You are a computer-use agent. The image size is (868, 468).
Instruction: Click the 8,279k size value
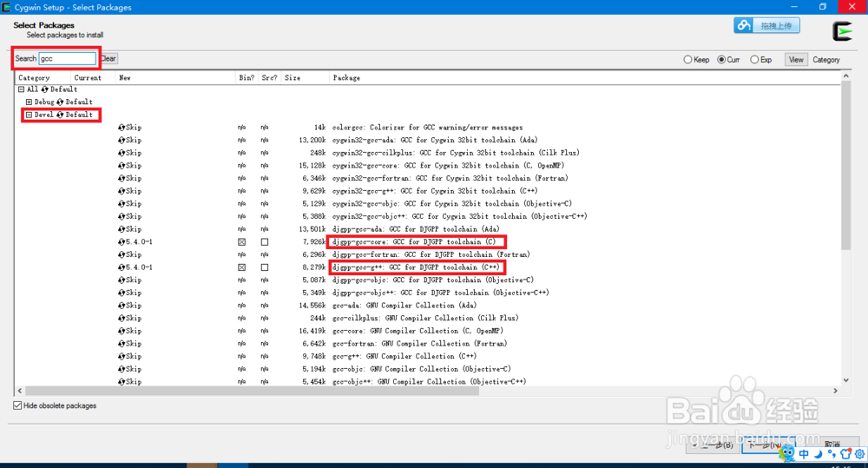pyautogui.click(x=314, y=267)
